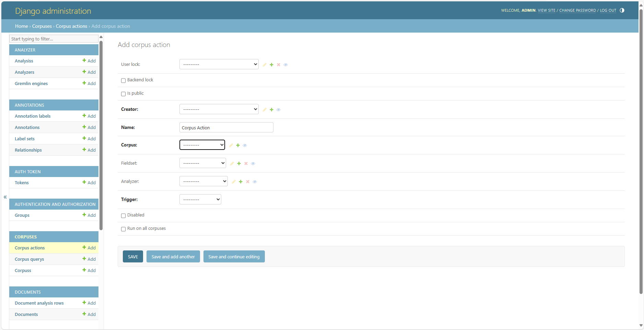
Task: Click the edit pencil icon beside Creator
Action: coord(265,109)
